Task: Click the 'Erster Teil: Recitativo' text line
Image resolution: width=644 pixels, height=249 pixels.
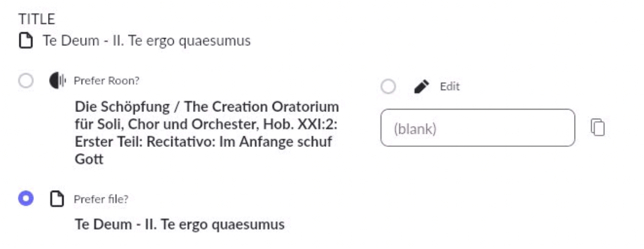Action: click(x=204, y=142)
